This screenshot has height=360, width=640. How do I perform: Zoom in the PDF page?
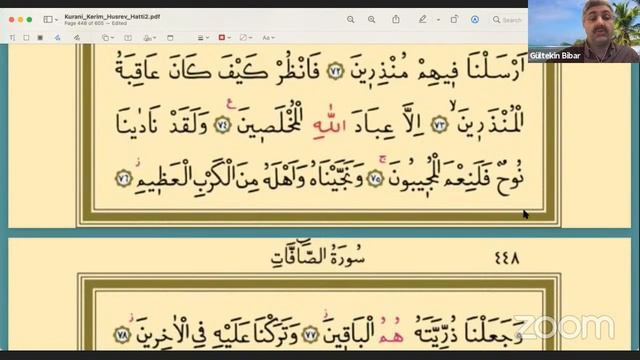coord(371,20)
